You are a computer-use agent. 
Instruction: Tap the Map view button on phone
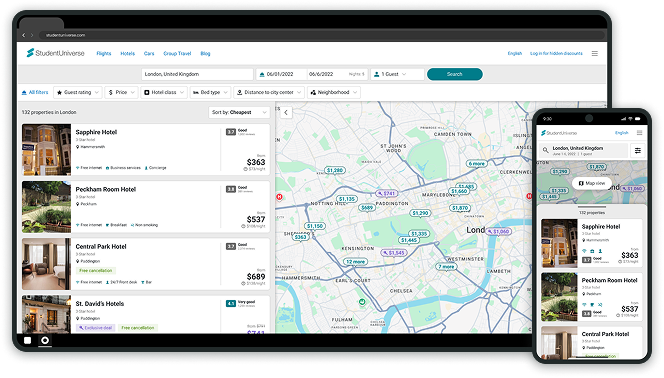click(592, 183)
